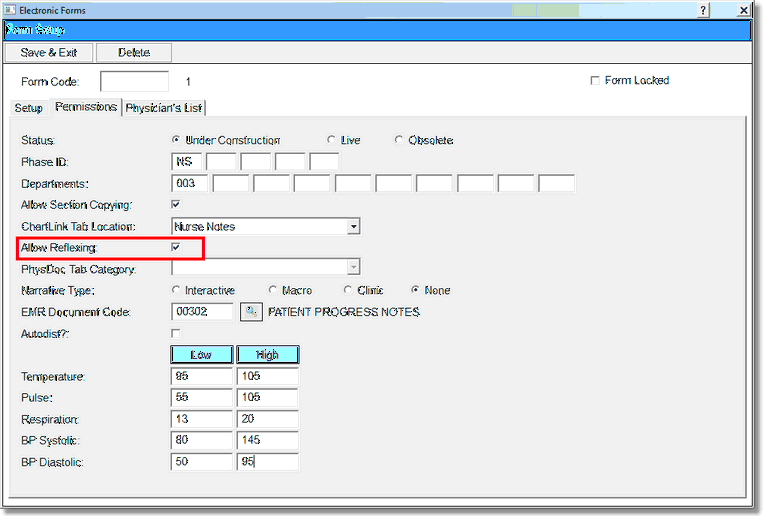Set status to Obsolete
764x518 pixels.
click(399, 140)
